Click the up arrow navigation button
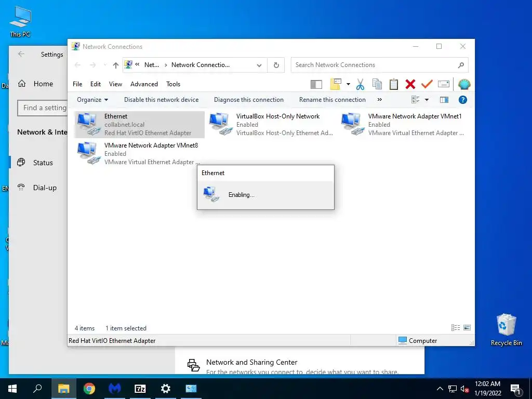 (116, 65)
